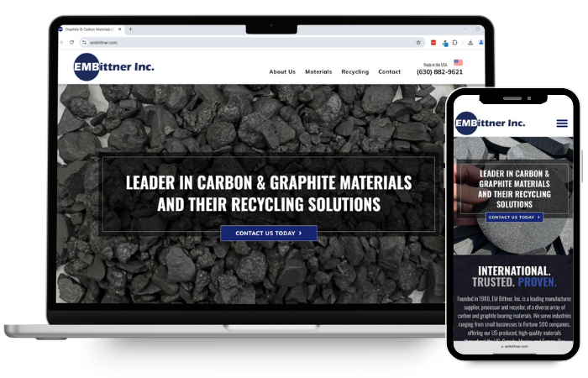Open a new browser tab
Viewport: 588px width, 378px height.
[130, 29]
